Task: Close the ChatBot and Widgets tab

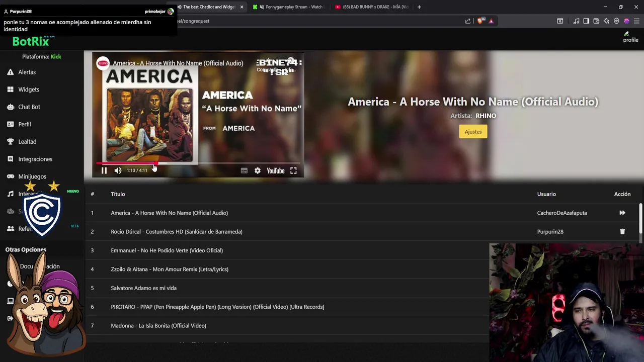Action: (x=242, y=7)
